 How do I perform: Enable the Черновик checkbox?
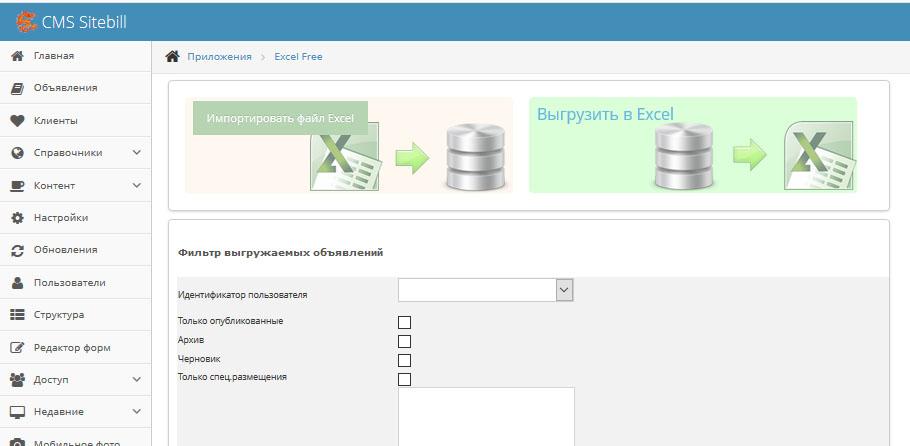[405, 361]
